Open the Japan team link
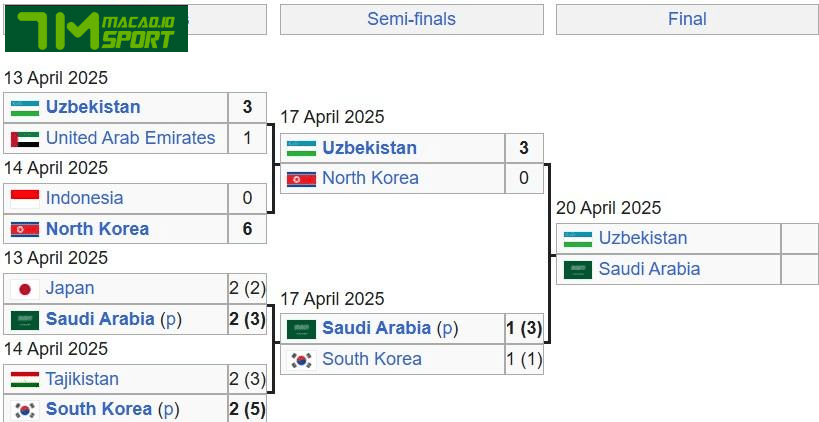The height and width of the screenshot is (422, 819). pos(70,288)
